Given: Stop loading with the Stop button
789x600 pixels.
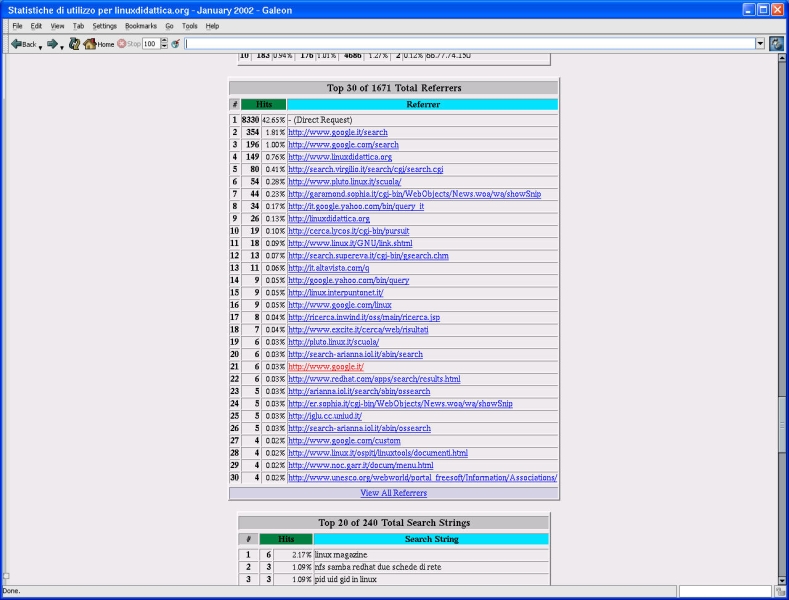Looking at the screenshot, I should (129, 44).
